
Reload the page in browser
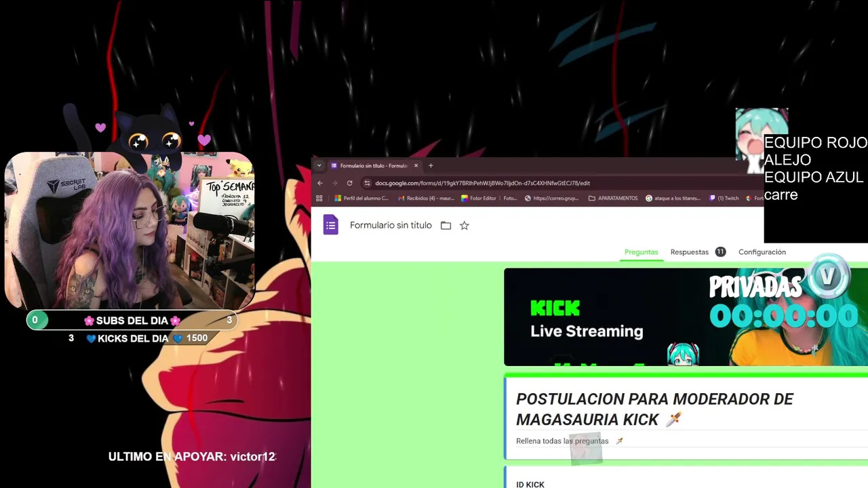(349, 183)
